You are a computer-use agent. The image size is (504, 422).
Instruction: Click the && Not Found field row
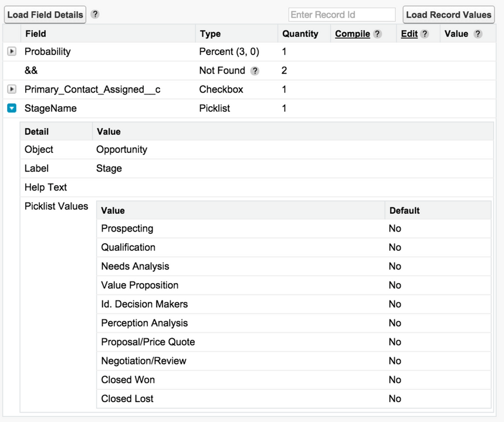(x=249, y=70)
